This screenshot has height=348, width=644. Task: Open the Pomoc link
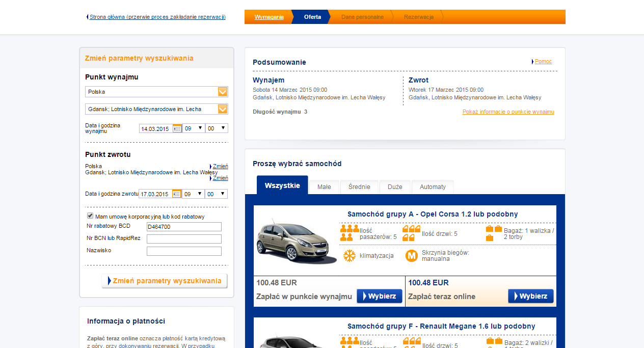(543, 61)
